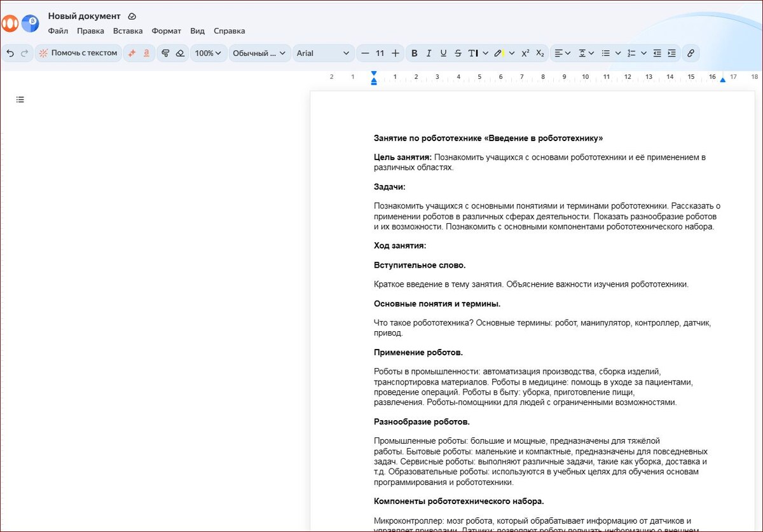Viewport: 763px width, 532px height.
Task: Open the Вид menu
Action: point(198,31)
